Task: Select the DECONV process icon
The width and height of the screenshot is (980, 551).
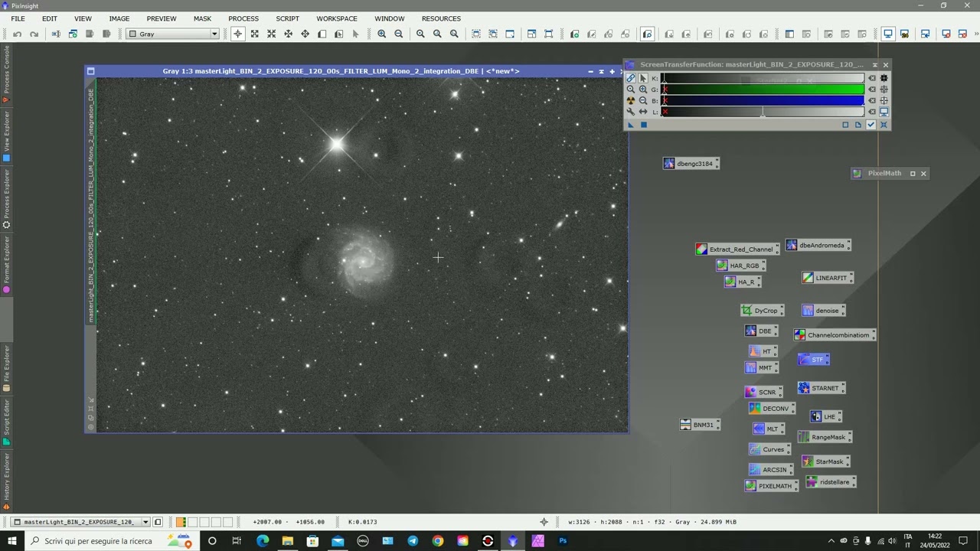Action: click(x=770, y=409)
